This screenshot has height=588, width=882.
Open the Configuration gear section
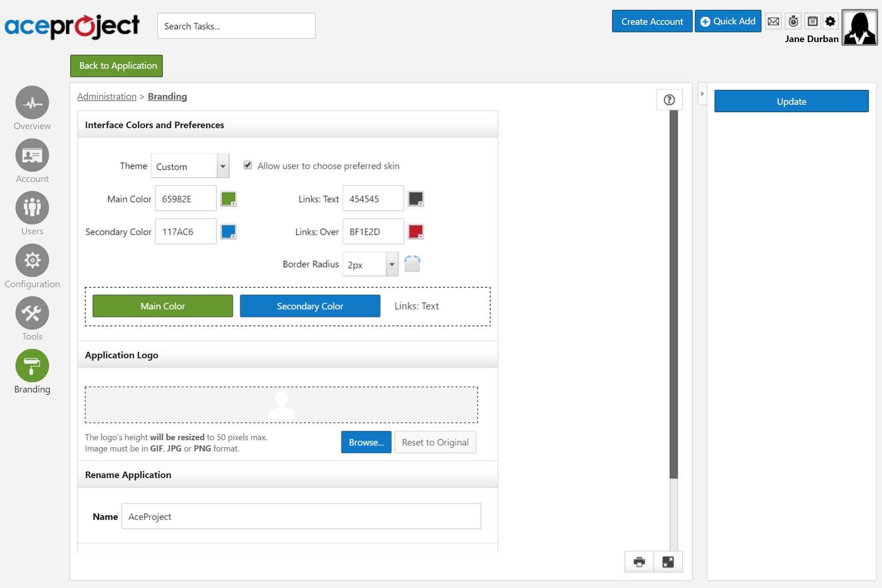point(32,260)
